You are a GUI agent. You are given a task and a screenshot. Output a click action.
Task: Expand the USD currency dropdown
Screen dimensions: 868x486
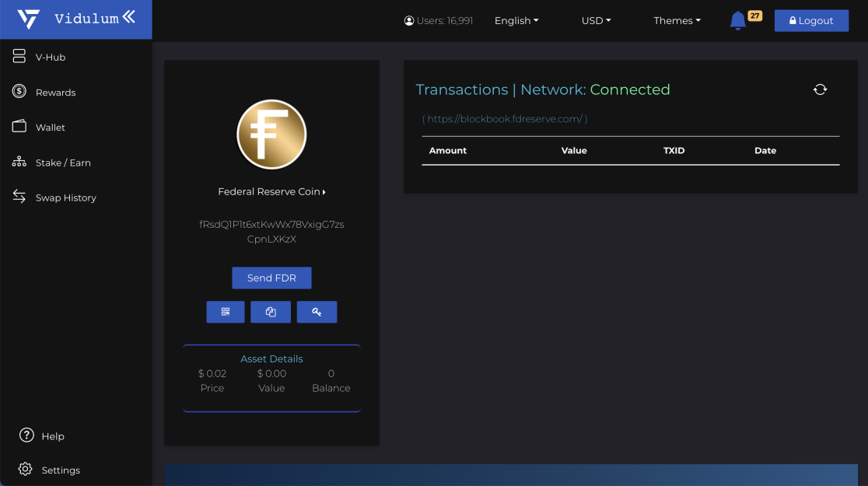coord(597,20)
